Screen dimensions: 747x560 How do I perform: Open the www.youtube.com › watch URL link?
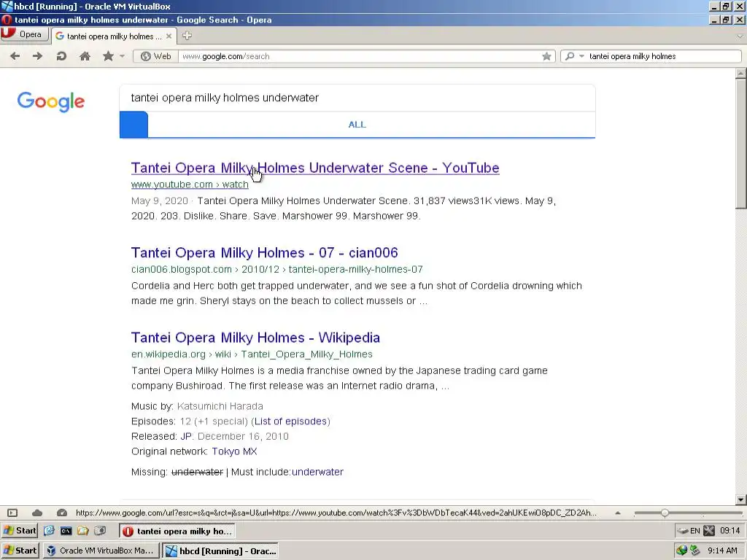pos(190,184)
